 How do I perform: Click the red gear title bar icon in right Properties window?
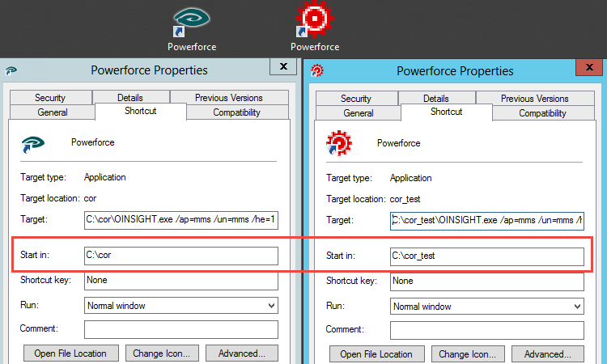317,71
